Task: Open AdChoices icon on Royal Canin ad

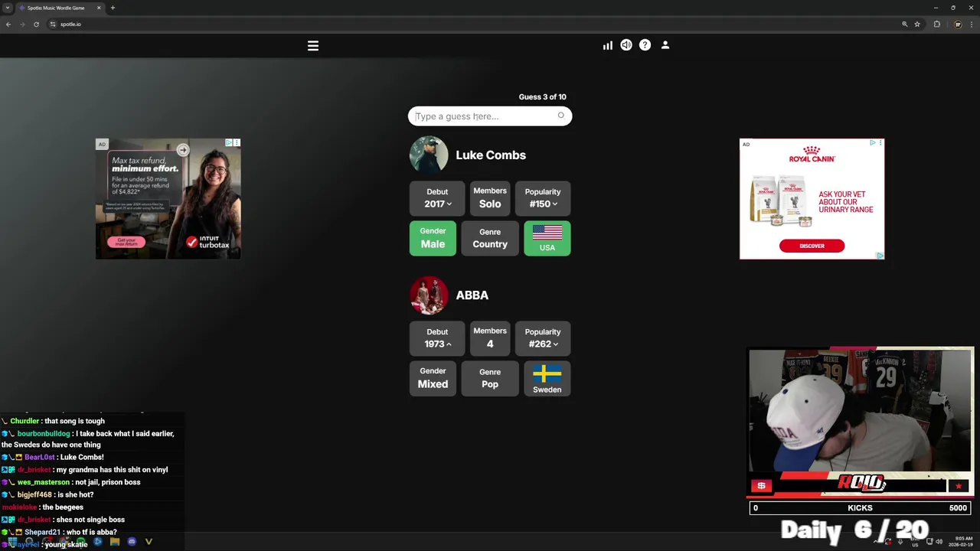Action: [x=872, y=142]
